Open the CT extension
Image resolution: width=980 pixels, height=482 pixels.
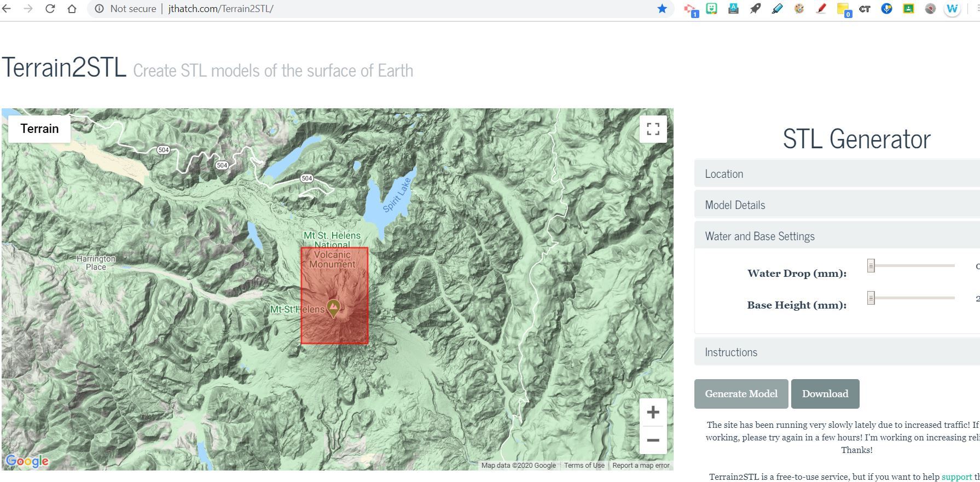[x=865, y=9]
